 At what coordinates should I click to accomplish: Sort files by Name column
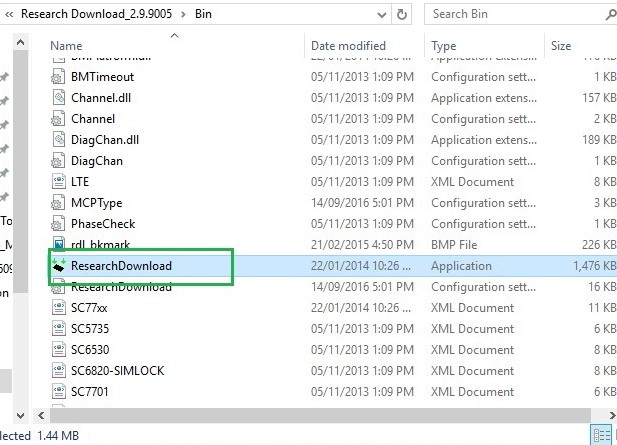pyautogui.click(x=66, y=46)
